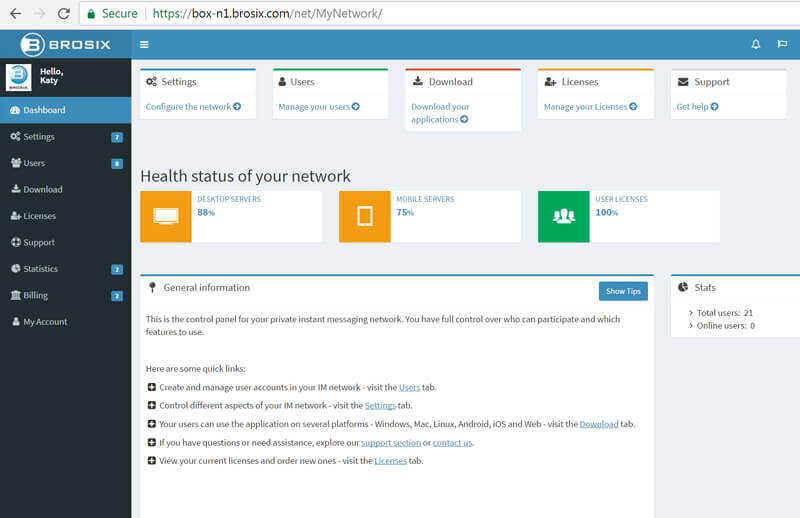This screenshot has height=518, width=800.
Task: Click the Billing bank icon in sidebar
Action: [16, 295]
